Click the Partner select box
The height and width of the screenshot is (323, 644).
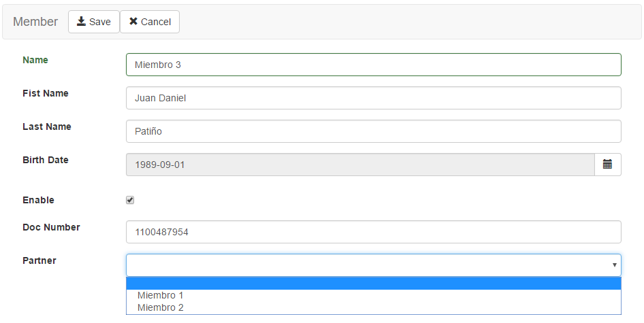tap(373, 265)
